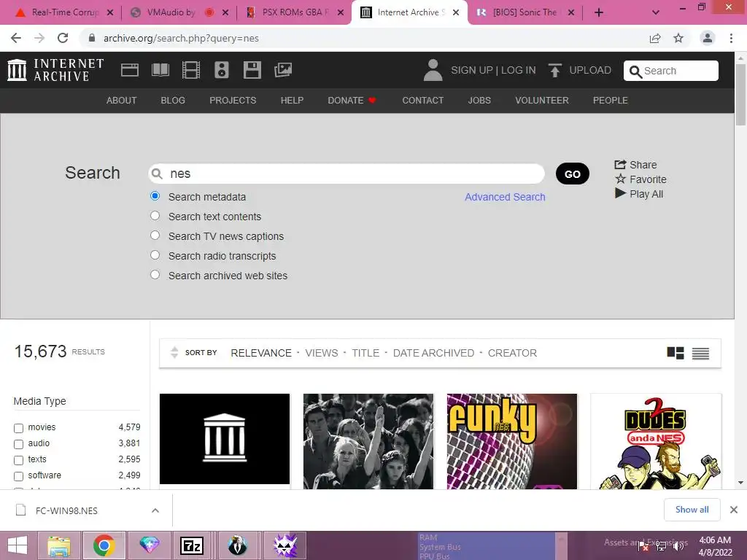747x560 pixels.
Task: Click LOG IN link
Action: (519, 70)
